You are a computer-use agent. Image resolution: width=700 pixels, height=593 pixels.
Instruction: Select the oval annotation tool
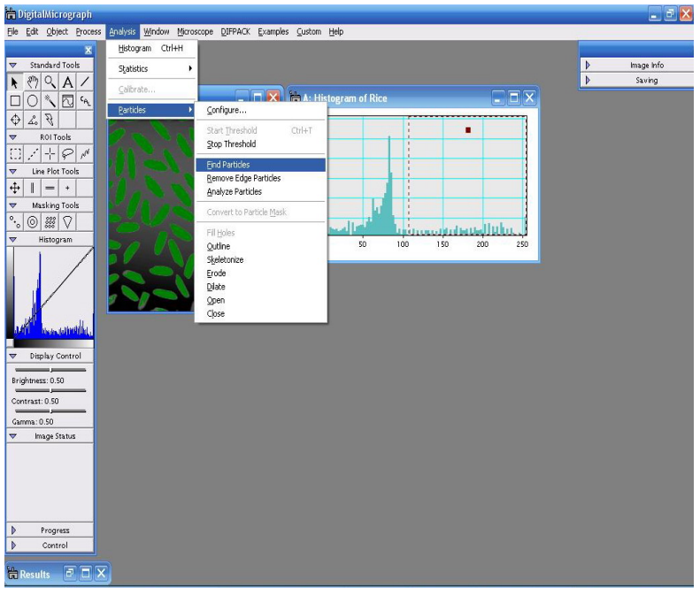32,100
